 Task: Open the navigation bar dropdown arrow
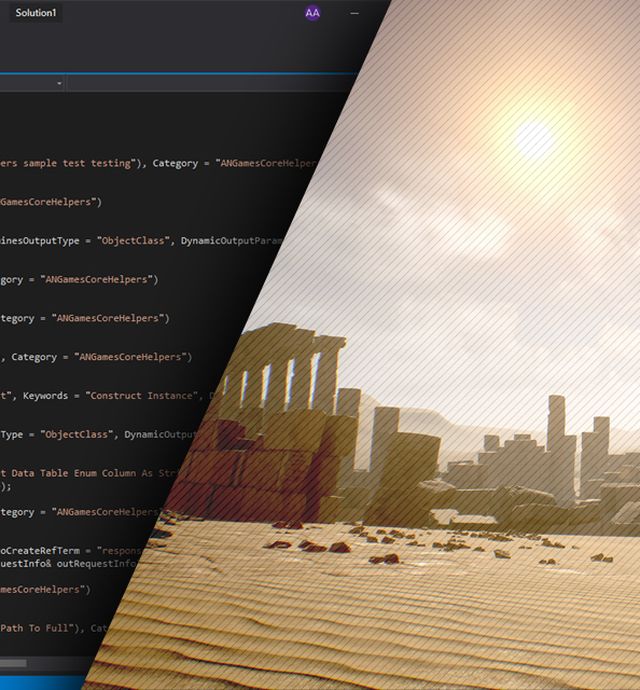point(60,84)
